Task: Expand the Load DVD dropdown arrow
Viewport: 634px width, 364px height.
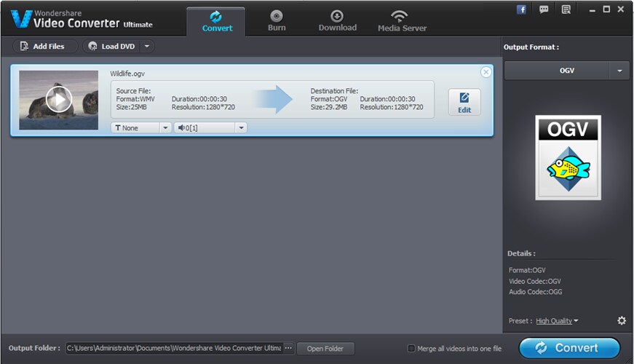Action: [x=147, y=46]
